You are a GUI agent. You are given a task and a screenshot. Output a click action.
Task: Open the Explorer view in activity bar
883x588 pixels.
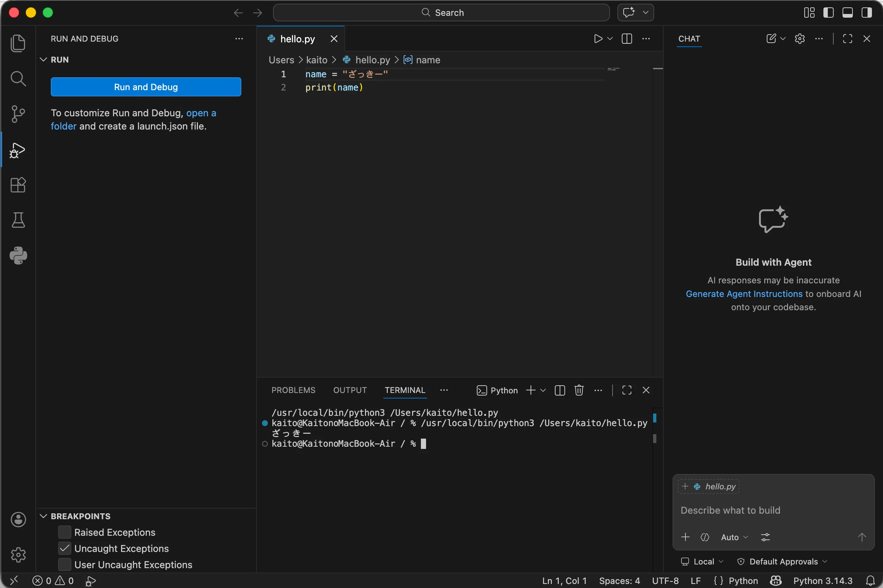pyautogui.click(x=18, y=43)
